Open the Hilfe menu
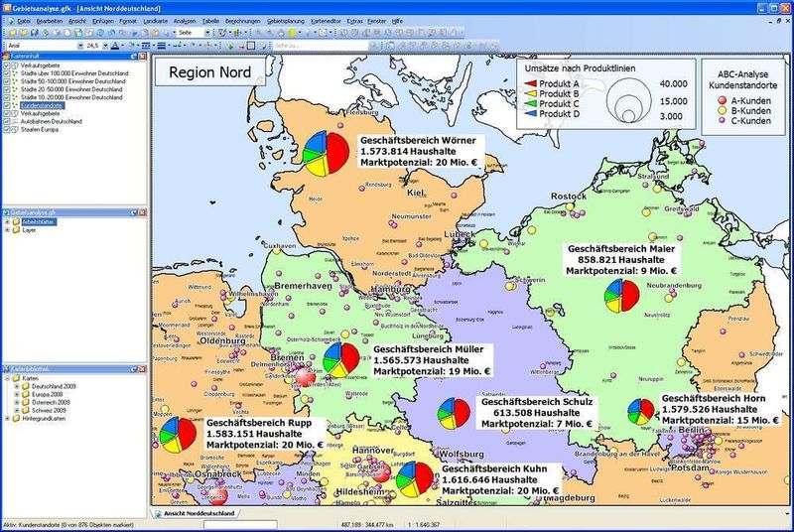The image size is (794, 532). pyautogui.click(x=398, y=21)
